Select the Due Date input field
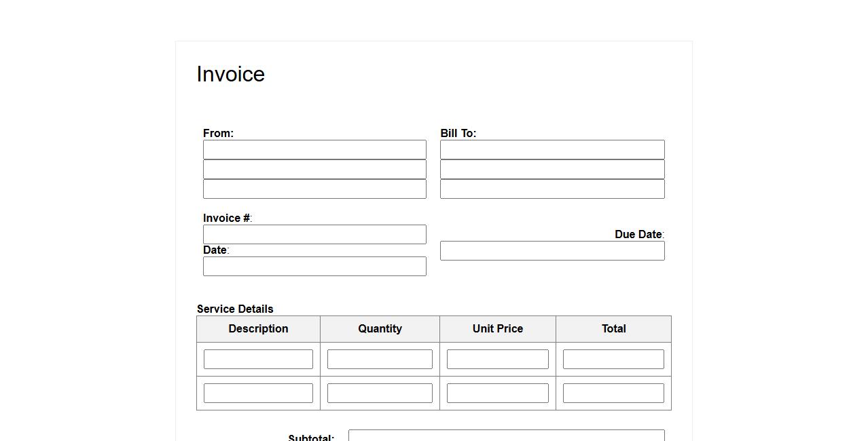Screen dimensions: 868x441 [552, 250]
